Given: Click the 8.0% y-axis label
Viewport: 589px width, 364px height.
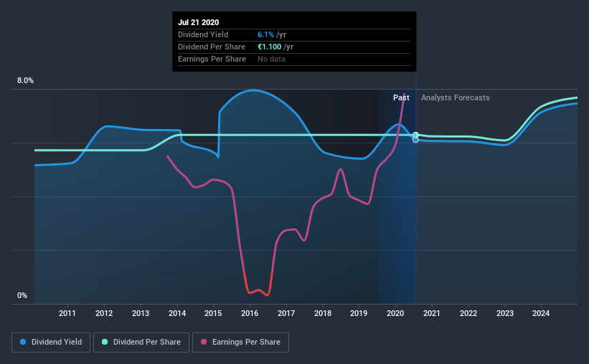Looking at the screenshot, I should coord(25,81).
